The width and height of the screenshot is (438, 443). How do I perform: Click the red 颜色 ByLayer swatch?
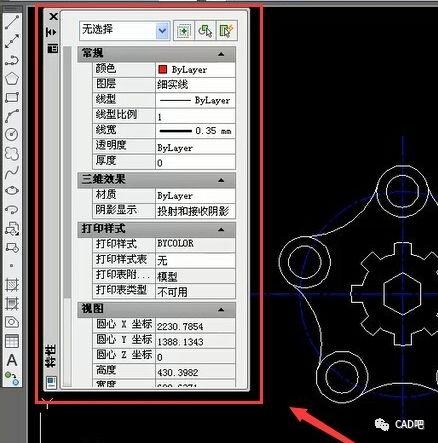(x=163, y=70)
